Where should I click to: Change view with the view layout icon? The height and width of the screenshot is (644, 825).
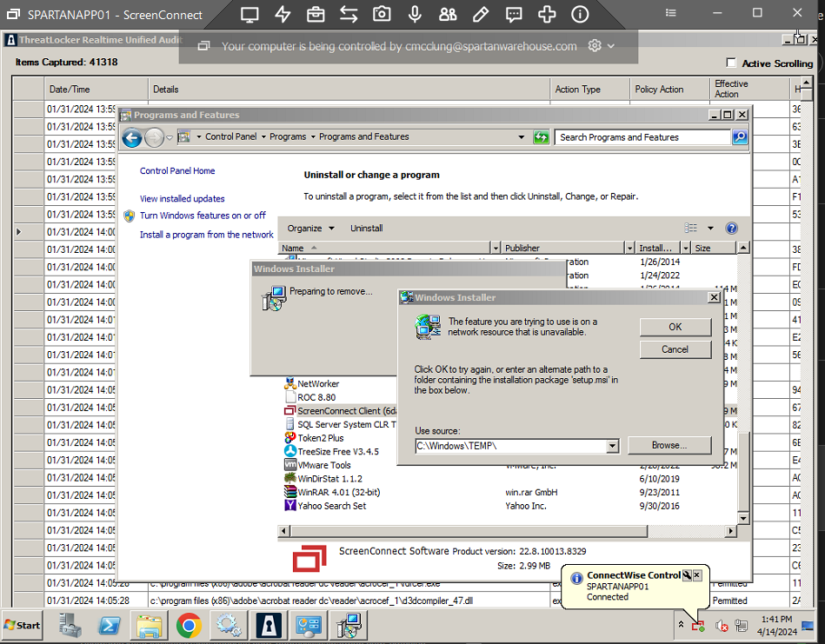[691, 228]
